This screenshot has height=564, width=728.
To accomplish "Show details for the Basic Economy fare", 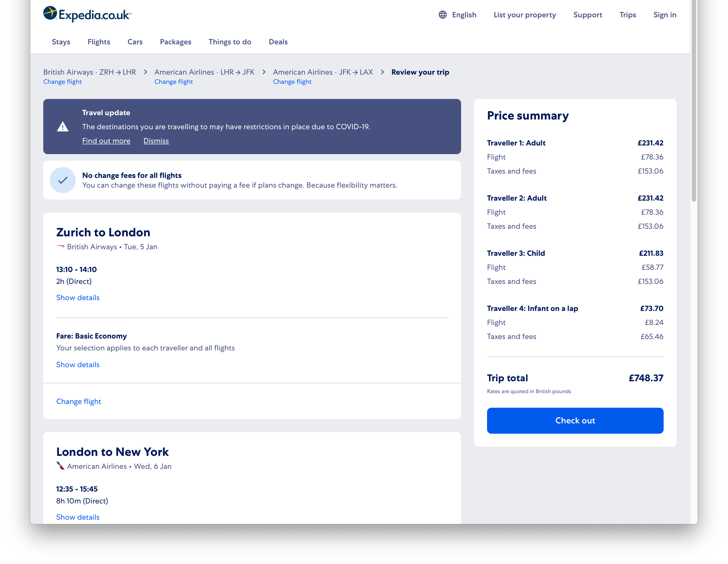I will coord(78,364).
